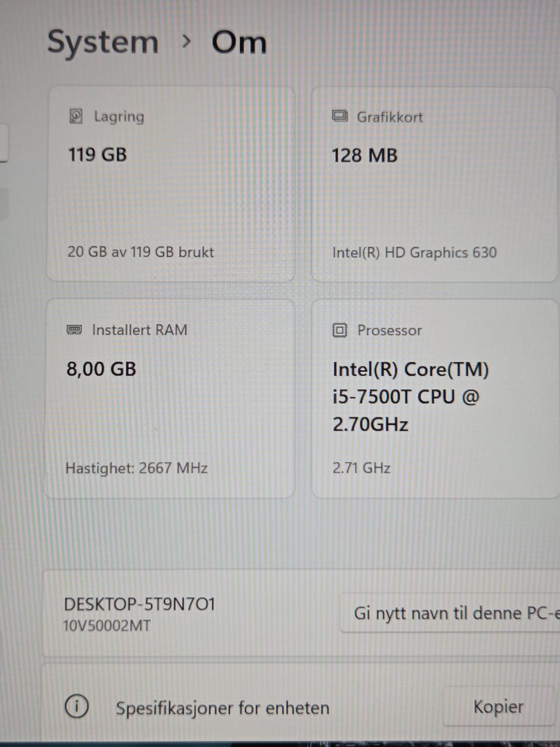The image size is (560, 747).
Task: Click the 10V50002MT model number
Action: (107, 626)
